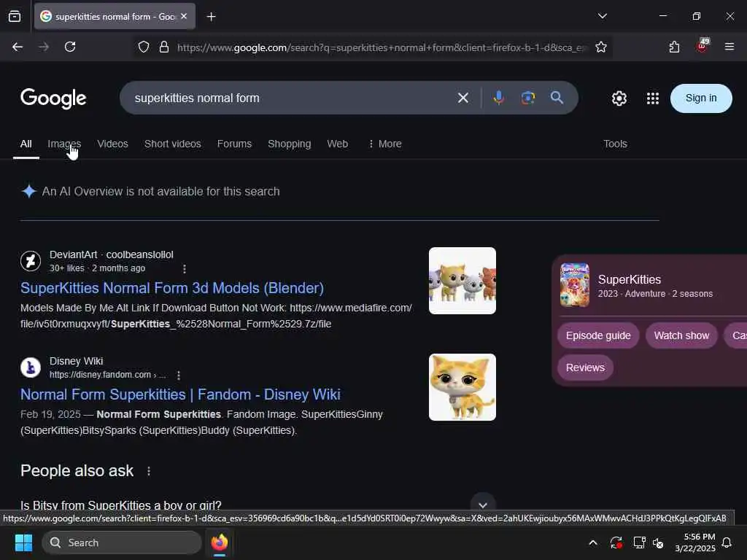The image size is (747, 560).
Task: Open search Tools options
Action: (616, 144)
